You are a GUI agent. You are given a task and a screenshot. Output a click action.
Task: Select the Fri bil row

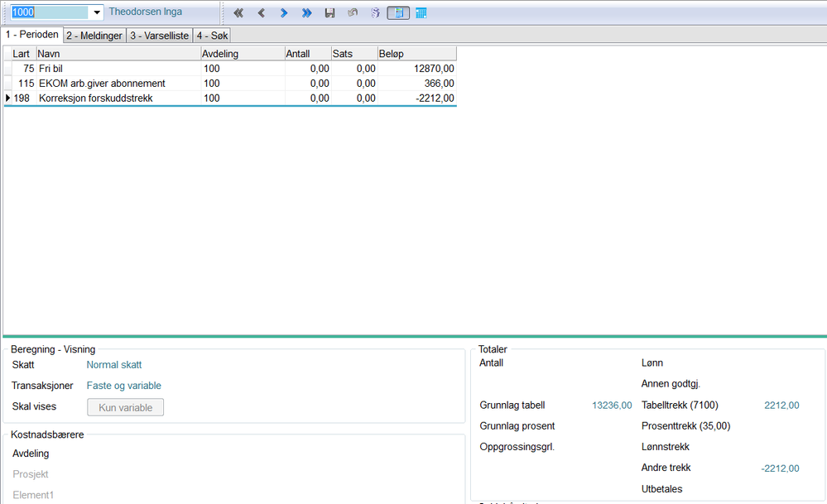point(230,69)
